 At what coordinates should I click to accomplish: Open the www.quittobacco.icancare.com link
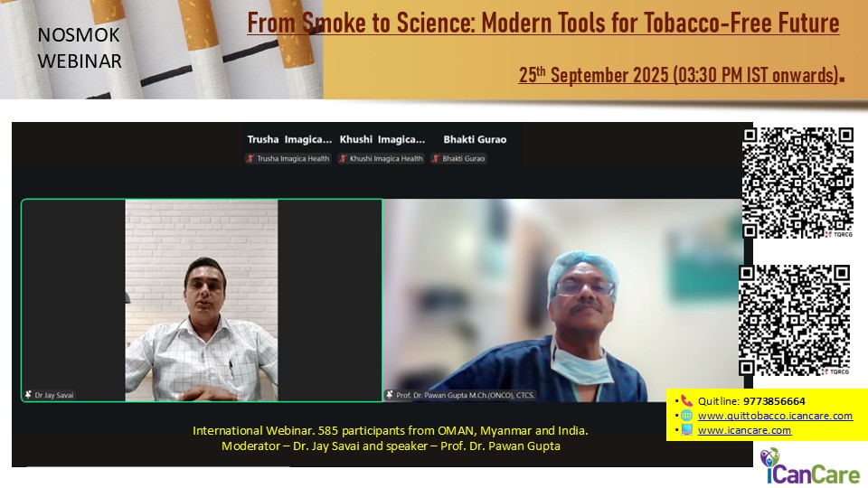pyautogui.click(x=775, y=416)
